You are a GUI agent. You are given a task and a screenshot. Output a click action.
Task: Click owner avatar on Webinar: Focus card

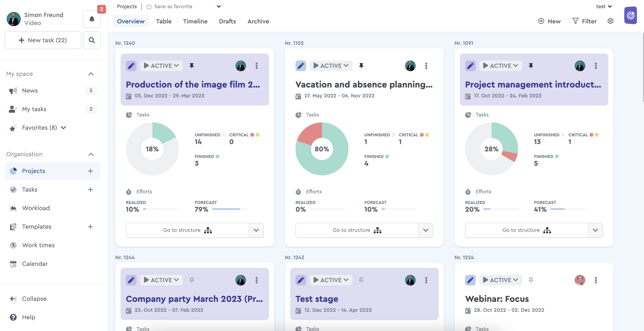click(580, 280)
